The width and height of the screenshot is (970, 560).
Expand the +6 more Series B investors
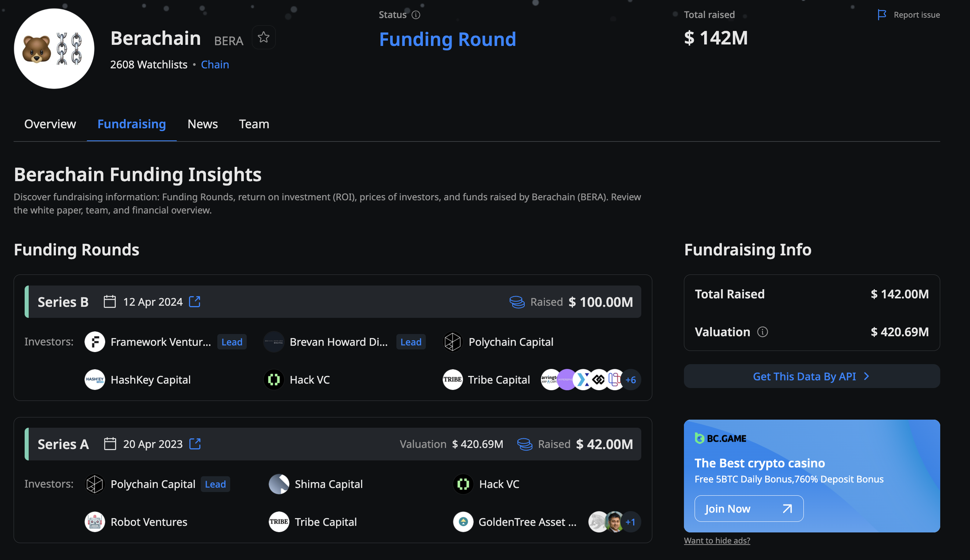tap(630, 380)
